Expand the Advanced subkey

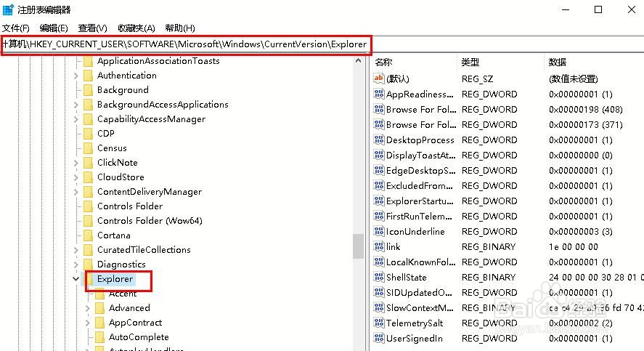(87, 308)
